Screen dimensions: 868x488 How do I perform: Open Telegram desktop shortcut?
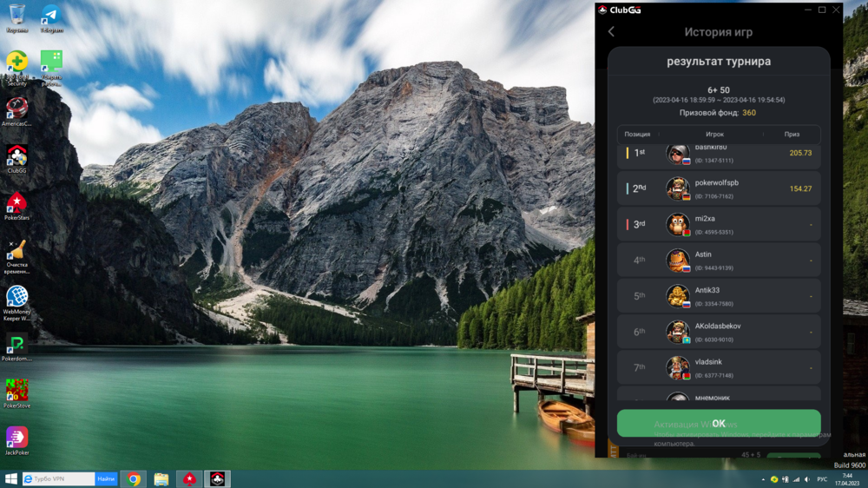[51, 16]
